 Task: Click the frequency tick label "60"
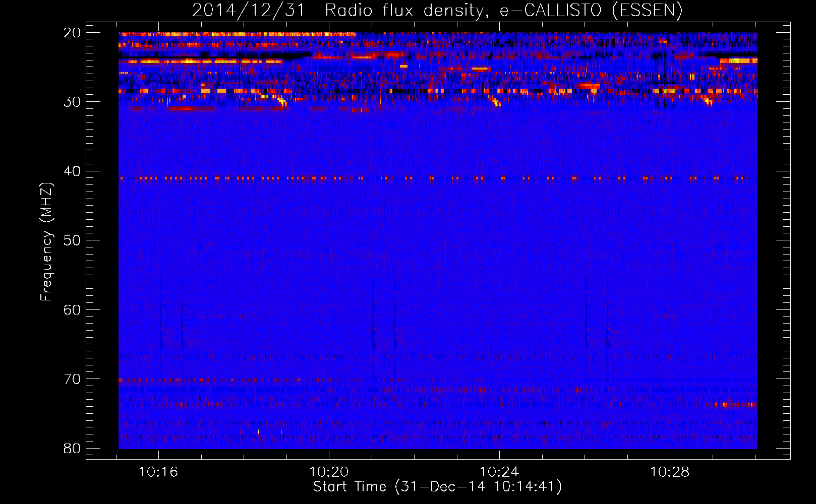tap(72, 310)
